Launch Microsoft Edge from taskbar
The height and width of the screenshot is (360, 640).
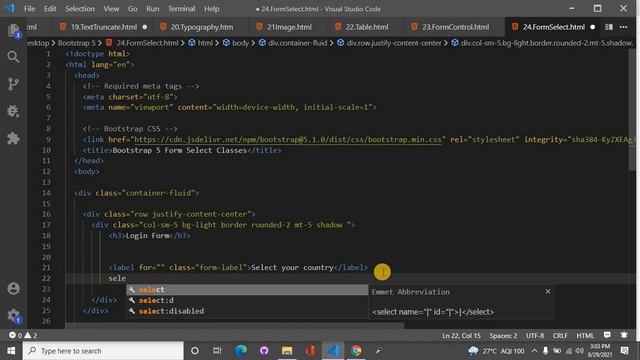pyautogui.click(x=241, y=351)
